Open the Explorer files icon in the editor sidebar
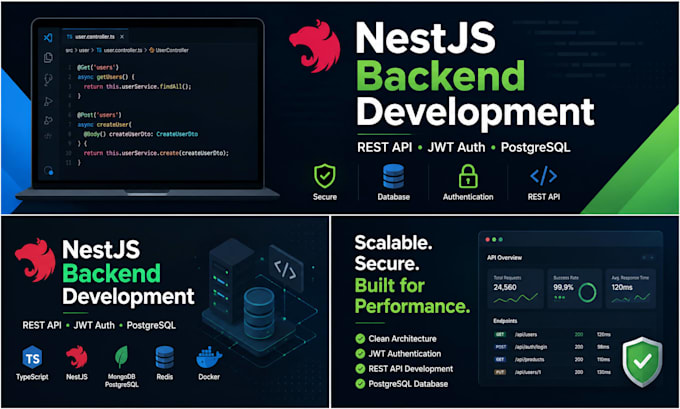This screenshot has width=680, height=409. pyautogui.click(x=48, y=58)
